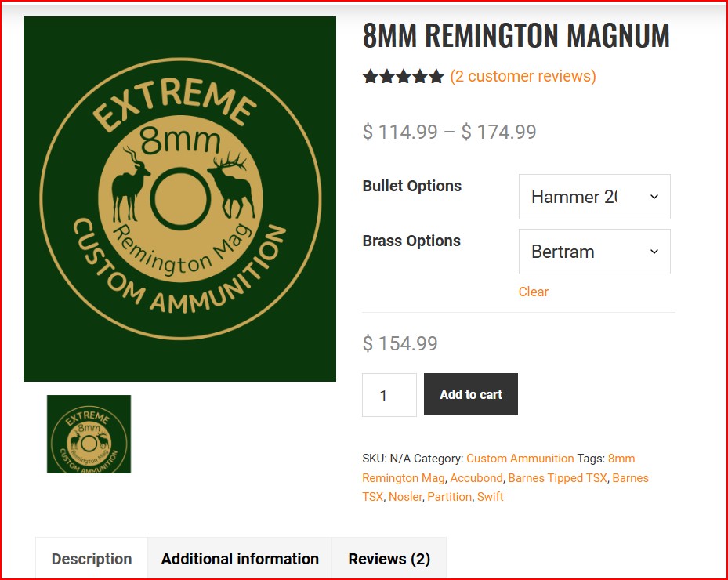Open the Bullet Options dropdown
The width and height of the screenshot is (728, 580).
(x=594, y=197)
